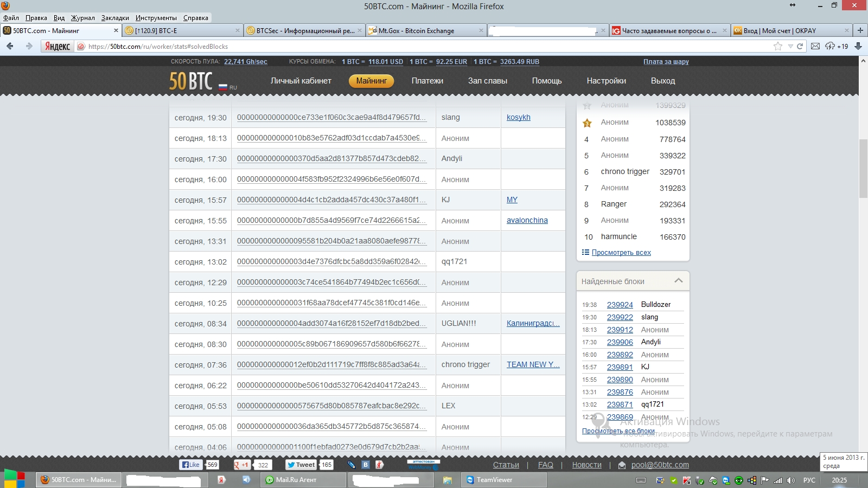Go back with the browser back arrow
Image resolution: width=868 pixels, height=488 pixels.
pyautogui.click(x=10, y=46)
